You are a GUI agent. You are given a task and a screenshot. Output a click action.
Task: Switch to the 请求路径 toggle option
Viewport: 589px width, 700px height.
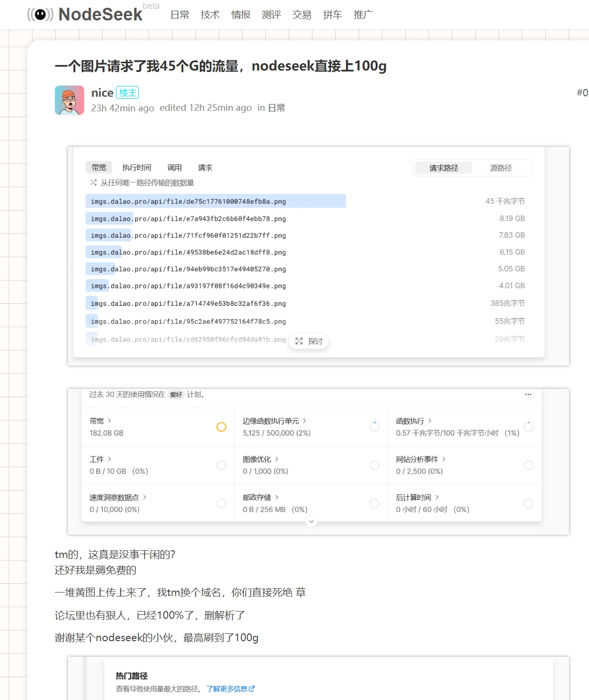coord(443,168)
